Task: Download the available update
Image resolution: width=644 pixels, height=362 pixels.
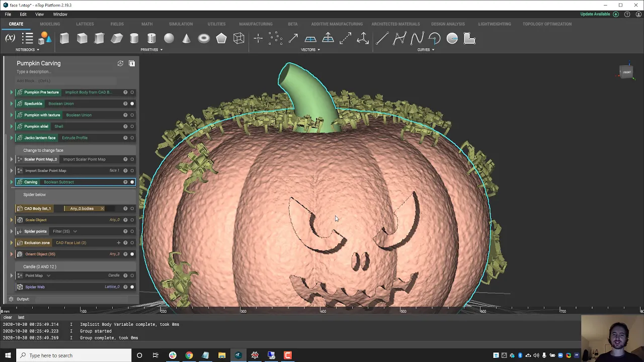Action: click(616, 14)
